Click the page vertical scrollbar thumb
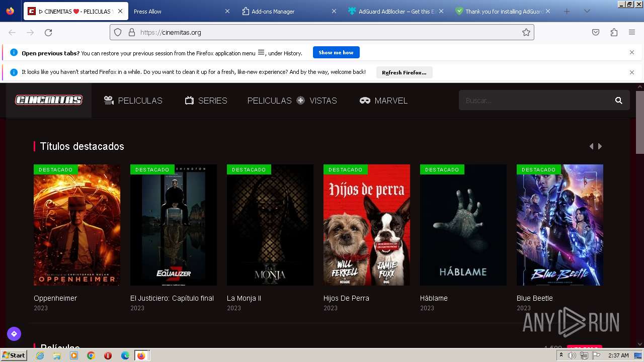644x362 pixels. click(x=639, y=123)
